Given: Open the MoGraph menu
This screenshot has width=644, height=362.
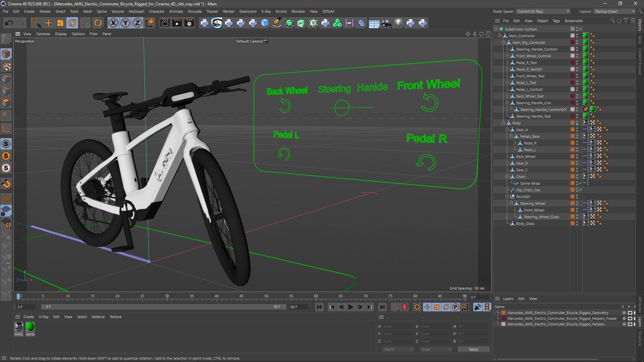Looking at the screenshot, I should pyautogui.click(x=136, y=11).
